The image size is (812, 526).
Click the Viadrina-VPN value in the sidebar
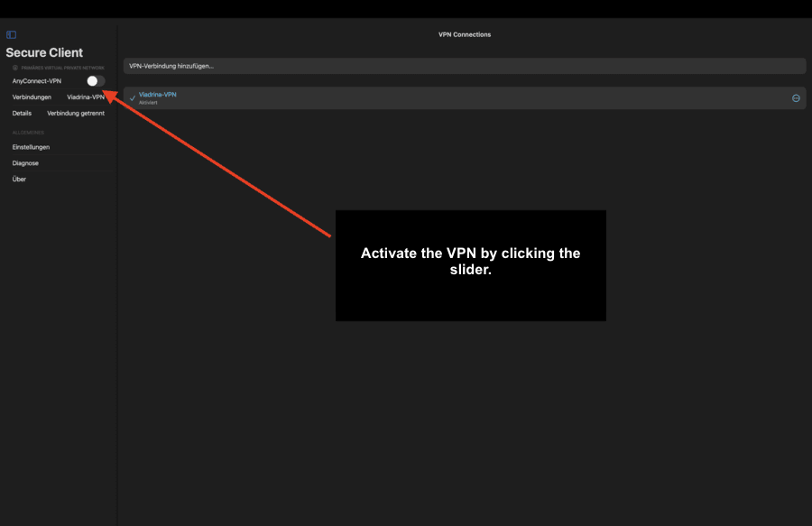(86, 97)
